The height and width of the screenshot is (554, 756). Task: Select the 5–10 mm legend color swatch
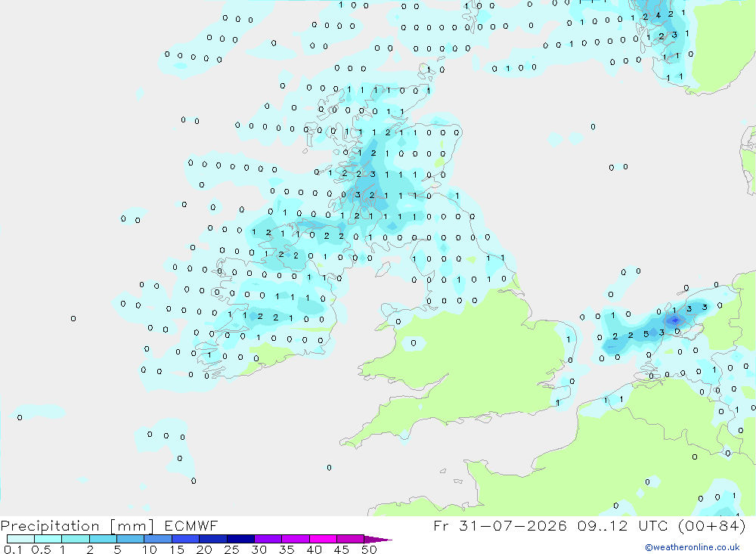point(131,539)
